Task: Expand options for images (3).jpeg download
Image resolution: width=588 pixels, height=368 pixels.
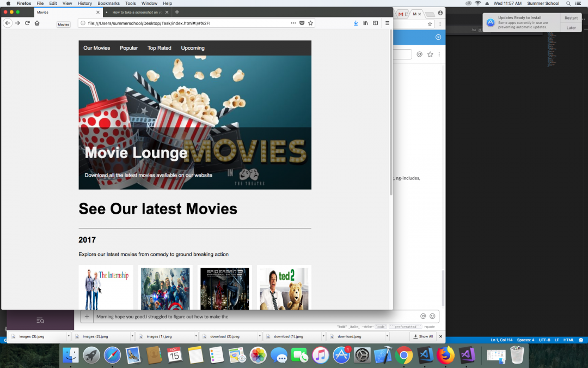Action: click(68, 336)
